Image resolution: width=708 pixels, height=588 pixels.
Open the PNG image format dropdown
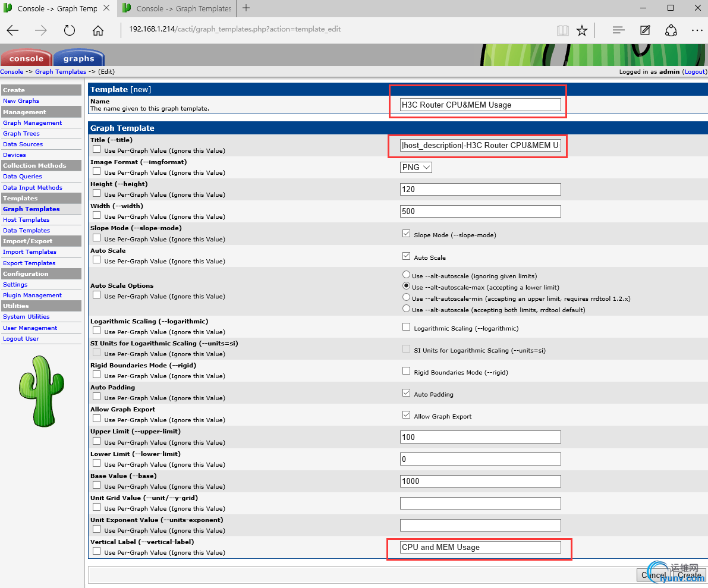click(x=416, y=167)
